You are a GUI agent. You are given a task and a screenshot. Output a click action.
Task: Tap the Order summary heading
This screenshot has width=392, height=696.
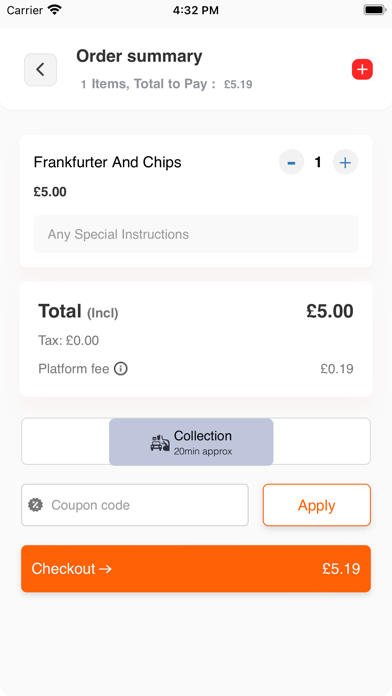click(139, 56)
